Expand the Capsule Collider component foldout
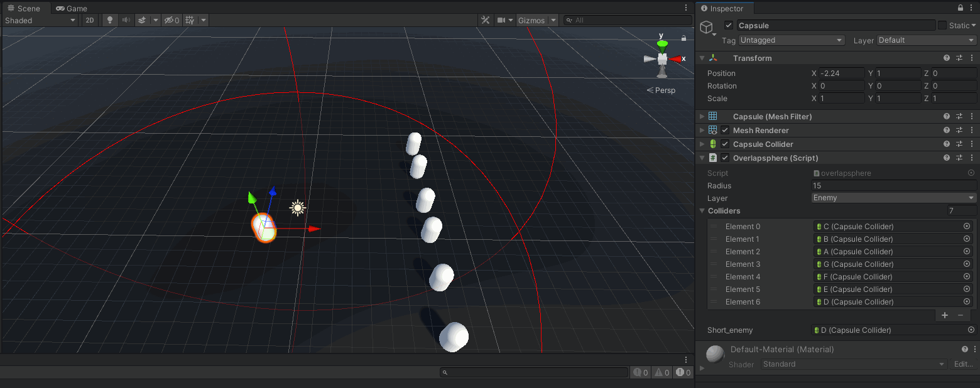This screenshot has height=388, width=980. 702,144
